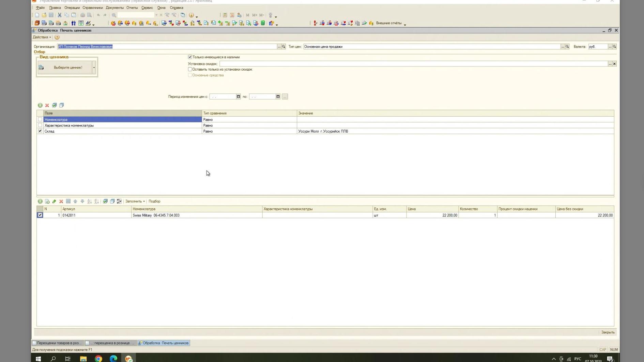
Task: Open the Заполнить dropdown
Action: [135, 201]
